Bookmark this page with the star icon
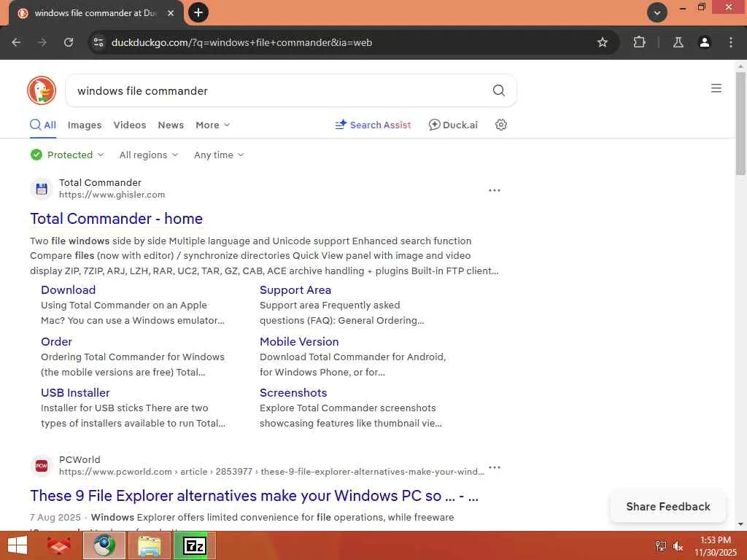This screenshot has height=560, width=747. pyautogui.click(x=602, y=42)
